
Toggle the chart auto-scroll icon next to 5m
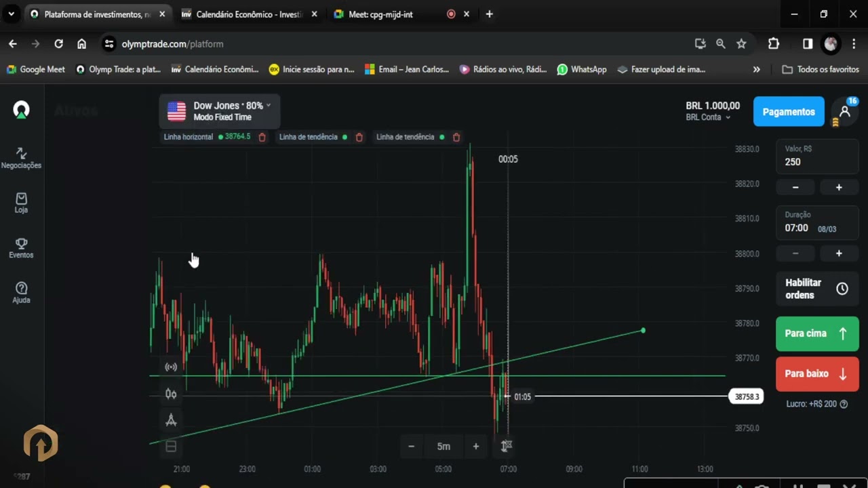(x=507, y=446)
